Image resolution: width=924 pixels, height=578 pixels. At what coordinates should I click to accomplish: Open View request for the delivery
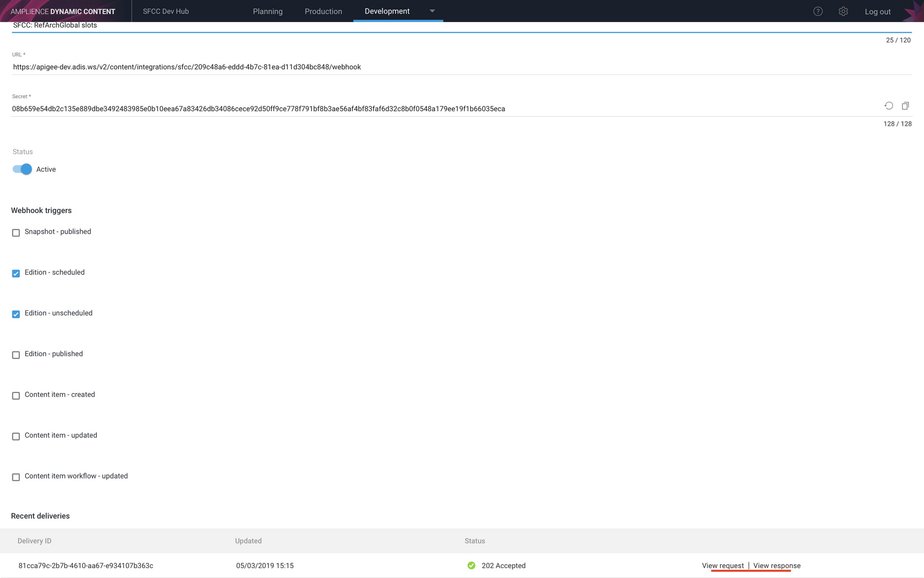coord(723,566)
